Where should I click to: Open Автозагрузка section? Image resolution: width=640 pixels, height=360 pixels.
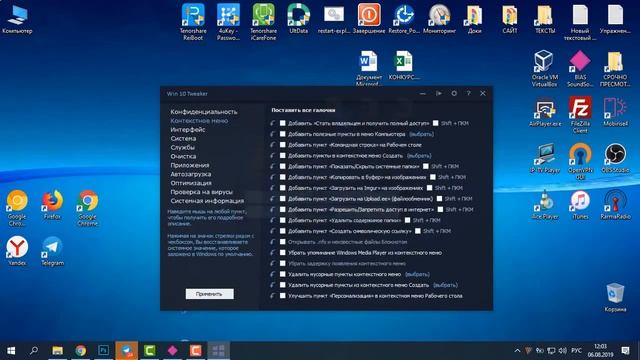pos(191,174)
